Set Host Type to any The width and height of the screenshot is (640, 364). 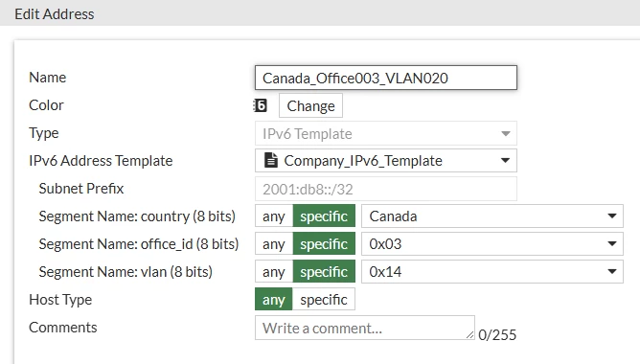274,299
